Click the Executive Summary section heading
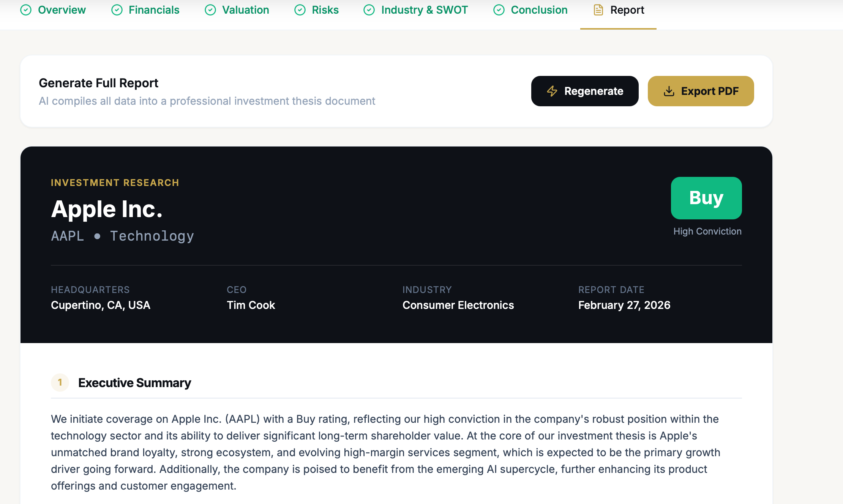The image size is (843, 504). tap(134, 383)
